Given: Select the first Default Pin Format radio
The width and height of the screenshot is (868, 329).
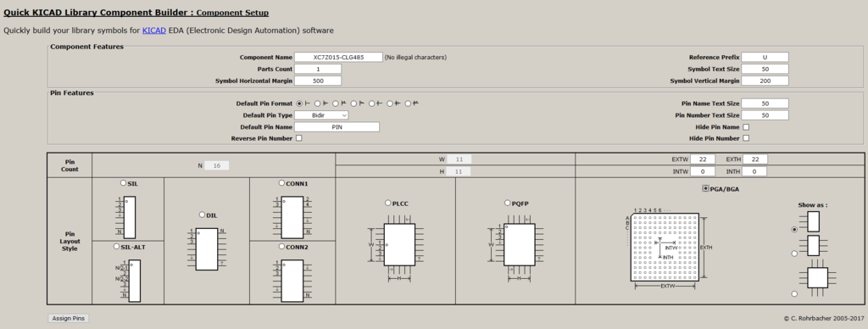Looking at the screenshot, I should tap(299, 103).
